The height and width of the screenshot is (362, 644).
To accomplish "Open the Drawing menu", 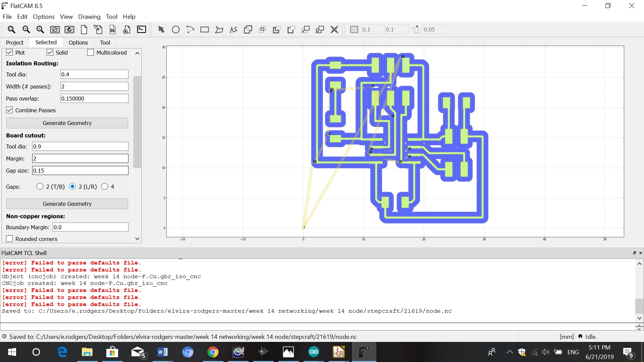I will [x=89, y=17].
